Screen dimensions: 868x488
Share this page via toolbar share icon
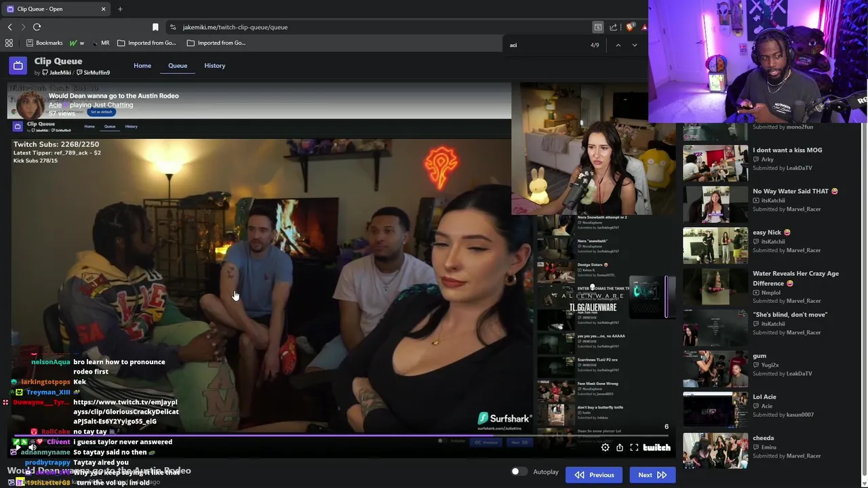click(x=613, y=27)
